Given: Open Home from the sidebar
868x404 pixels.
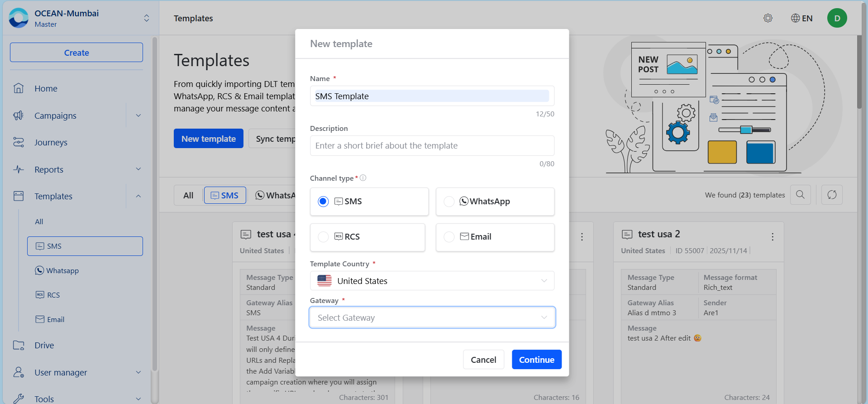Looking at the screenshot, I should point(46,88).
